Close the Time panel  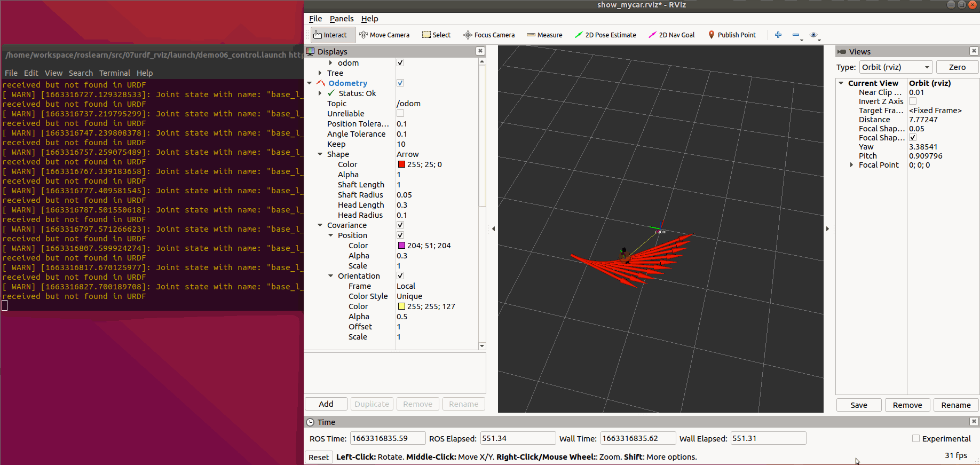click(974, 422)
